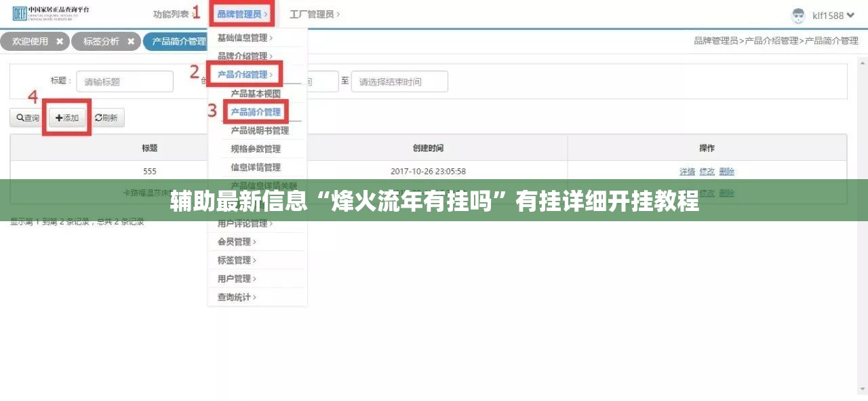Click the 创建时间 column header
868x401 pixels.
click(x=428, y=148)
